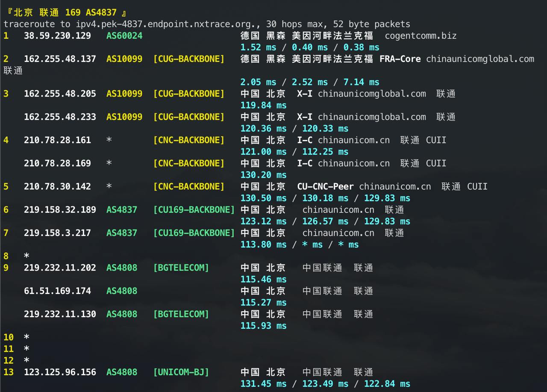The width and height of the screenshot is (547, 392).
Task: Expand hop 12 asterisk entry
Action: coord(26,360)
